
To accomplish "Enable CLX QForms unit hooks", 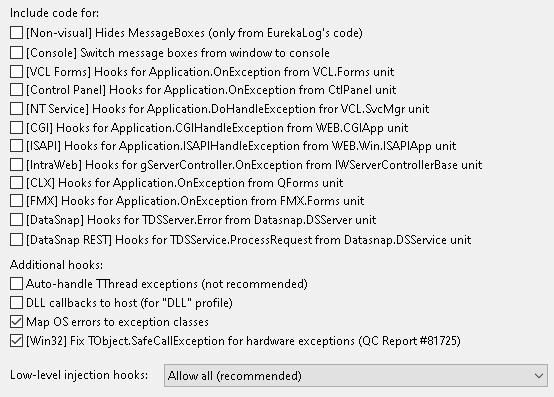I will pyautogui.click(x=16, y=183).
